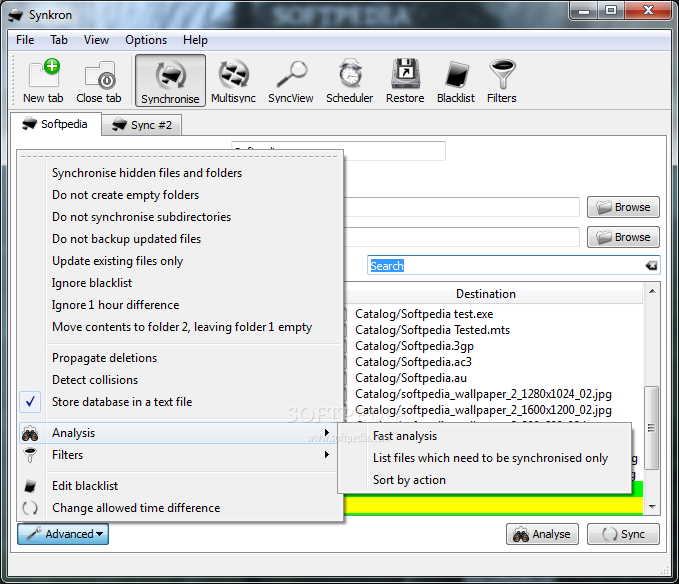The height and width of the screenshot is (584, 679).
Task: Select Catalog/Softpedia Tested.mts row
Action: click(x=432, y=330)
